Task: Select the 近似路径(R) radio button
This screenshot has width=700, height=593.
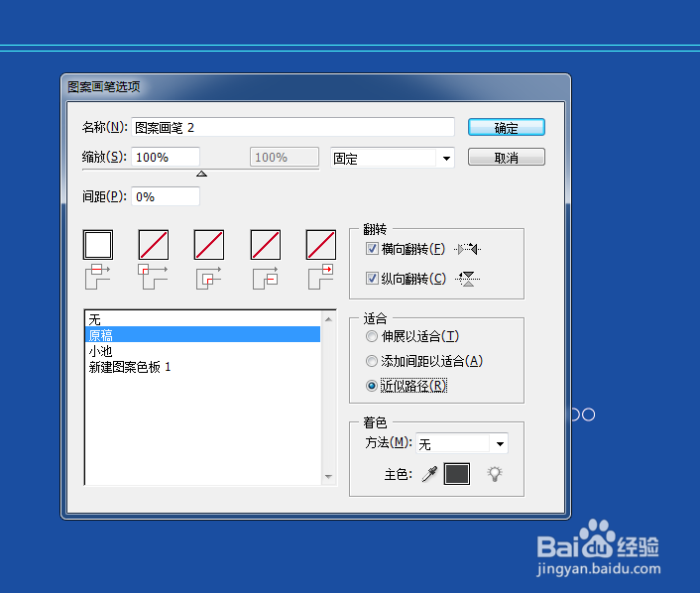Action: [372, 386]
